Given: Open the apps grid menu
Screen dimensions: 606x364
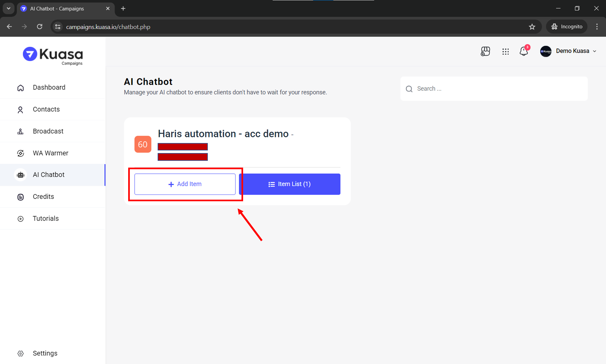Looking at the screenshot, I should pos(505,51).
